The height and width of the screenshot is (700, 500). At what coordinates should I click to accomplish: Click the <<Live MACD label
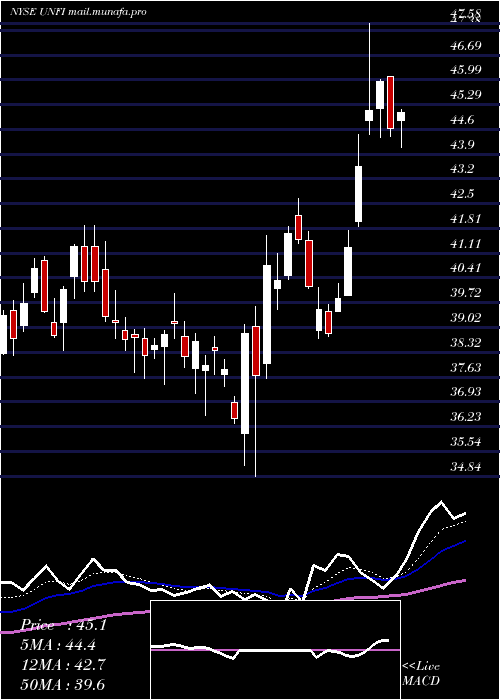pos(421,674)
